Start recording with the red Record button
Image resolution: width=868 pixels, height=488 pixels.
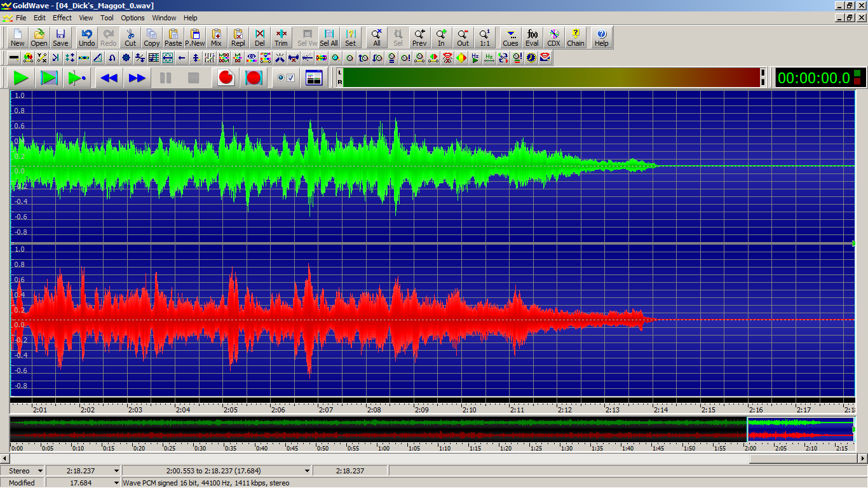click(x=226, y=78)
